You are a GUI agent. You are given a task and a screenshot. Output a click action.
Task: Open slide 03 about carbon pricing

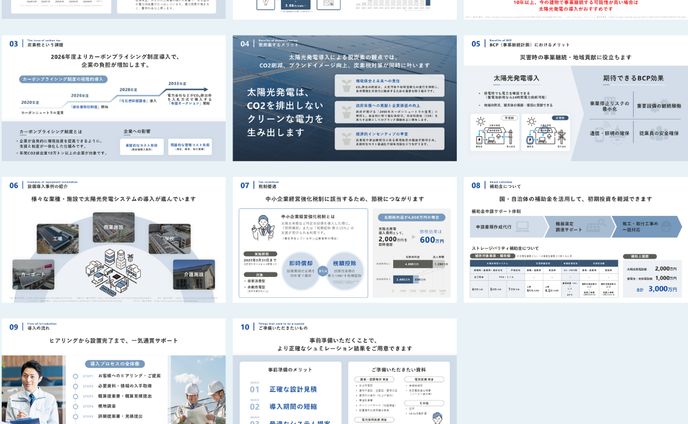click(114, 98)
